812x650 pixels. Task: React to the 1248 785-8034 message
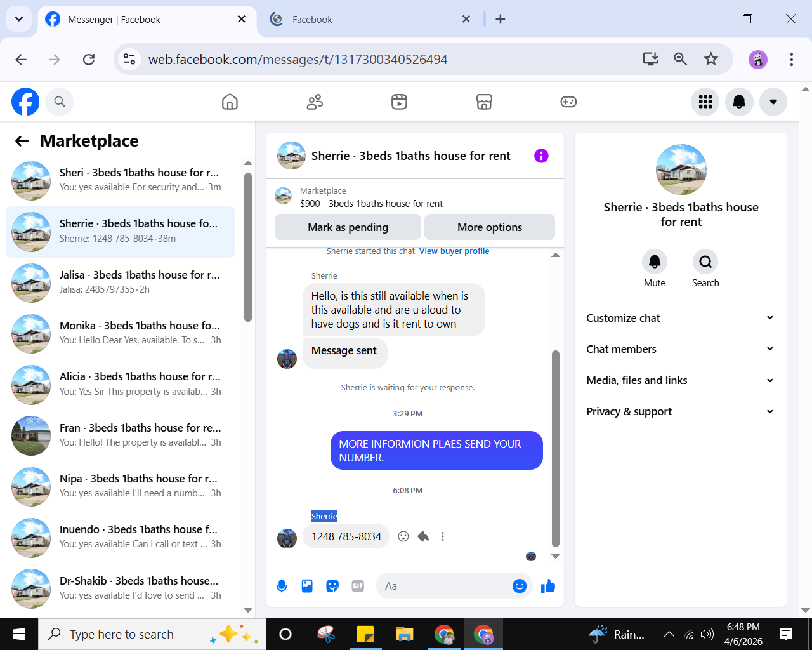403,536
